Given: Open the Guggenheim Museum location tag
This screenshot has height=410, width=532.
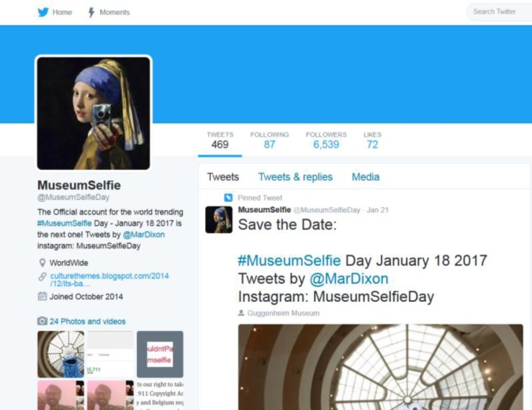Looking at the screenshot, I should tap(283, 313).
